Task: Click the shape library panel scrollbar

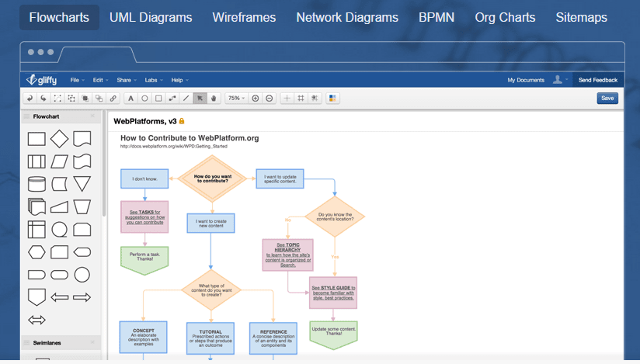Action: click(x=104, y=163)
